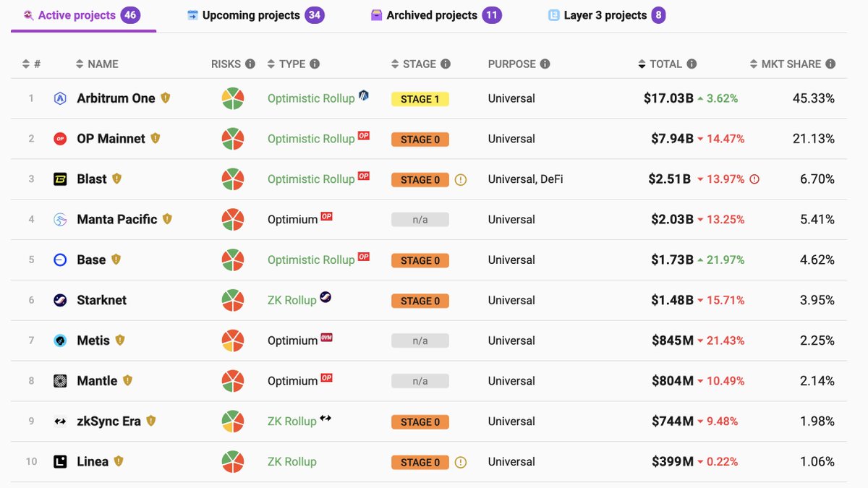Open the Mantle project link
Image resolution: width=868 pixels, height=488 pixels.
click(x=97, y=381)
